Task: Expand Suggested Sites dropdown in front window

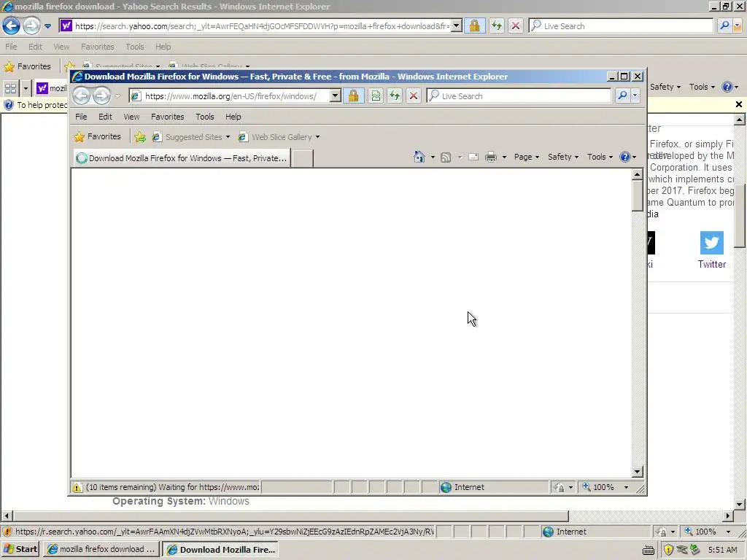Action: click(228, 137)
